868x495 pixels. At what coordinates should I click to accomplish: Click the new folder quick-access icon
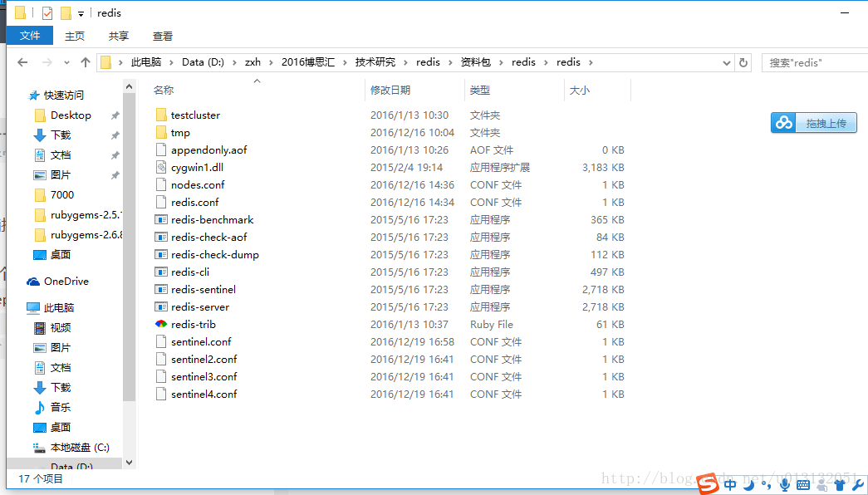click(x=66, y=12)
